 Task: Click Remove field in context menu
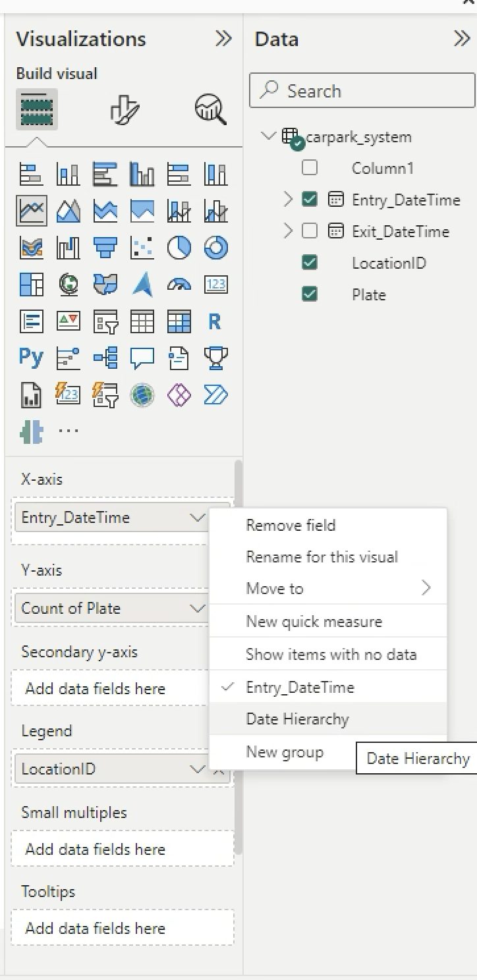(x=291, y=525)
